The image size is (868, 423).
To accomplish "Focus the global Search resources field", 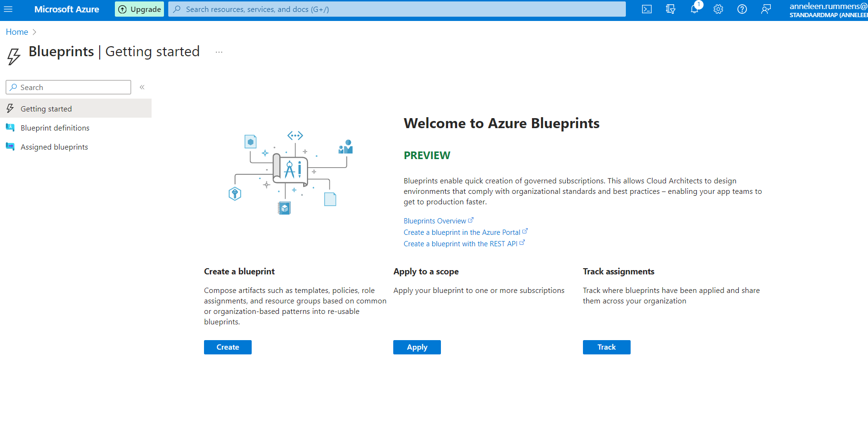I will point(397,9).
